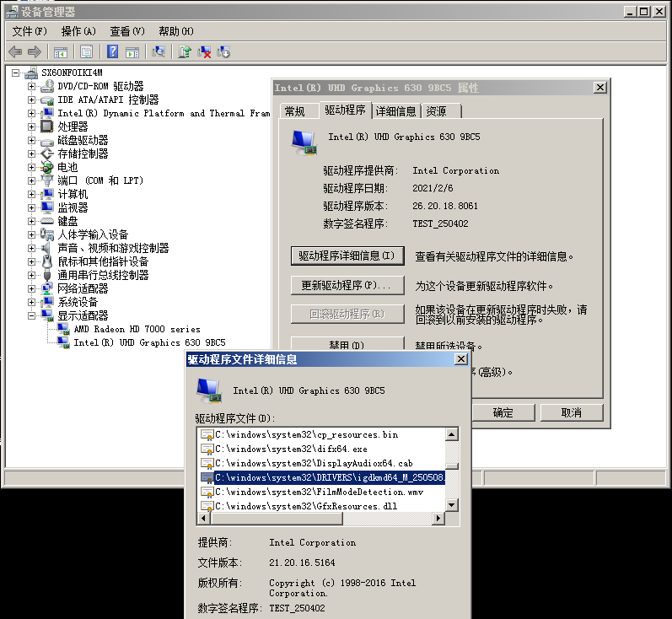Click the file list scroll-right arrow
The height and width of the screenshot is (619, 672).
(x=438, y=519)
